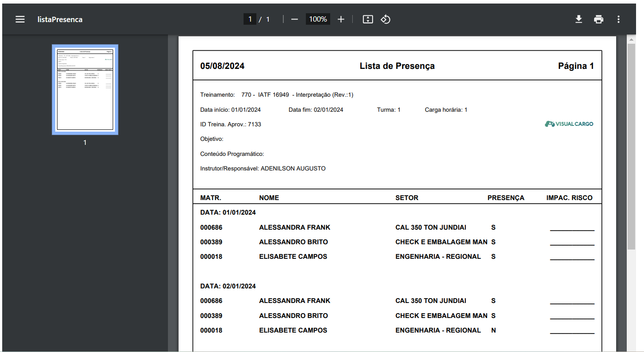Click the 'Conteúdo Programático:' label
This screenshot has width=644, height=352.
tap(232, 154)
